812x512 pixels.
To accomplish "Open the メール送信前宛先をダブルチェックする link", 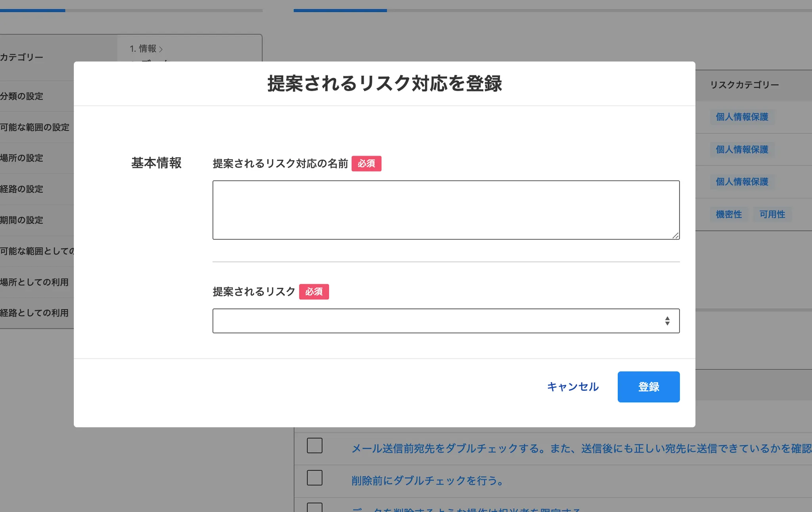I will (x=582, y=449).
